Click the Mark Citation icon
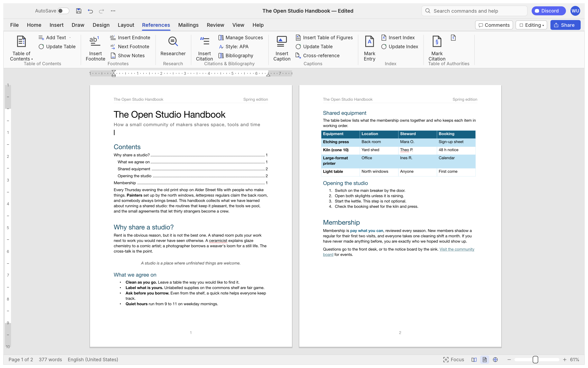 (437, 41)
